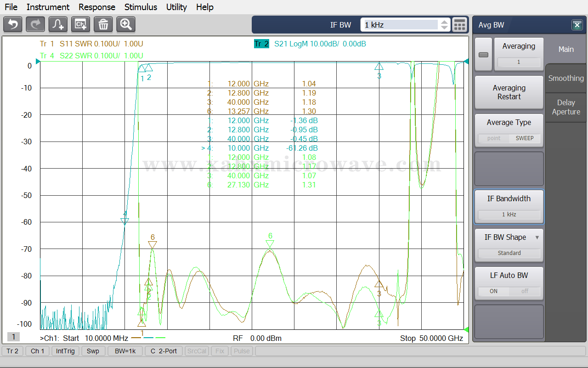588x368 pixels.
Task: Open the numeric keypad icon beside IF BW
Action: tap(459, 25)
